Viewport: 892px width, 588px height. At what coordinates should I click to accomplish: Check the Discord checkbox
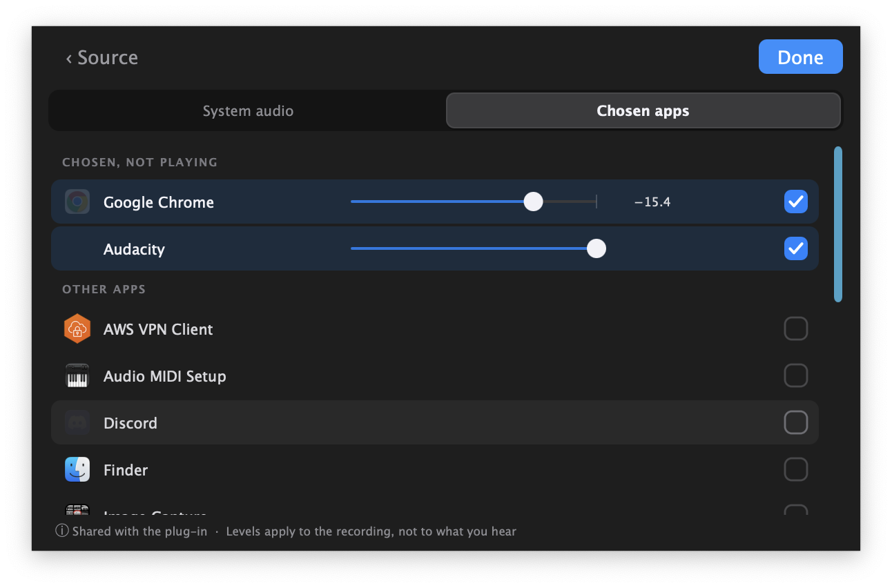click(796, 422)
